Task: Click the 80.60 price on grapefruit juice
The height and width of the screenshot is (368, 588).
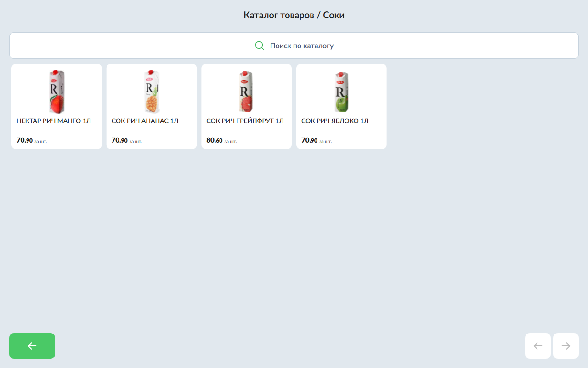Action: pyautogui.click(x=214, y=140)
